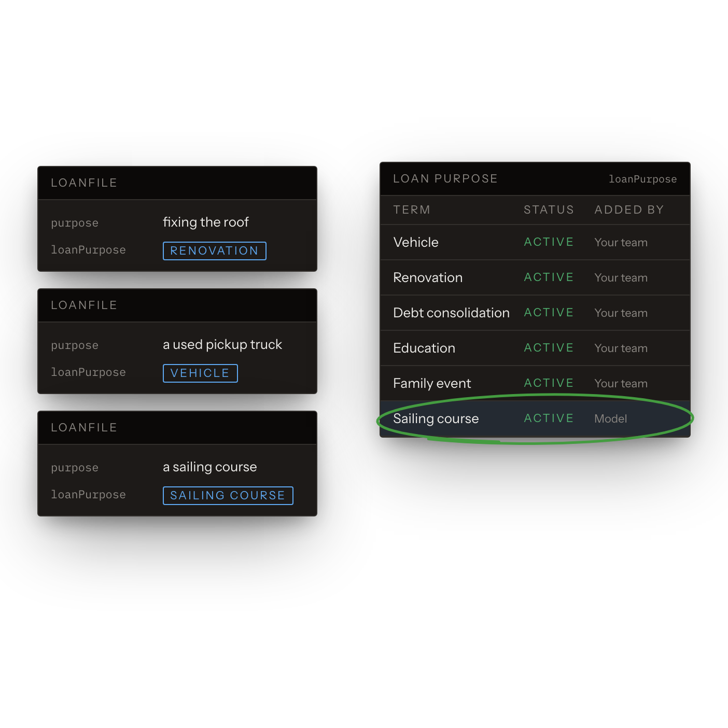Select the VEHICLE tag under pickup truck
728x728 pixels.
[x=200, y=373]
